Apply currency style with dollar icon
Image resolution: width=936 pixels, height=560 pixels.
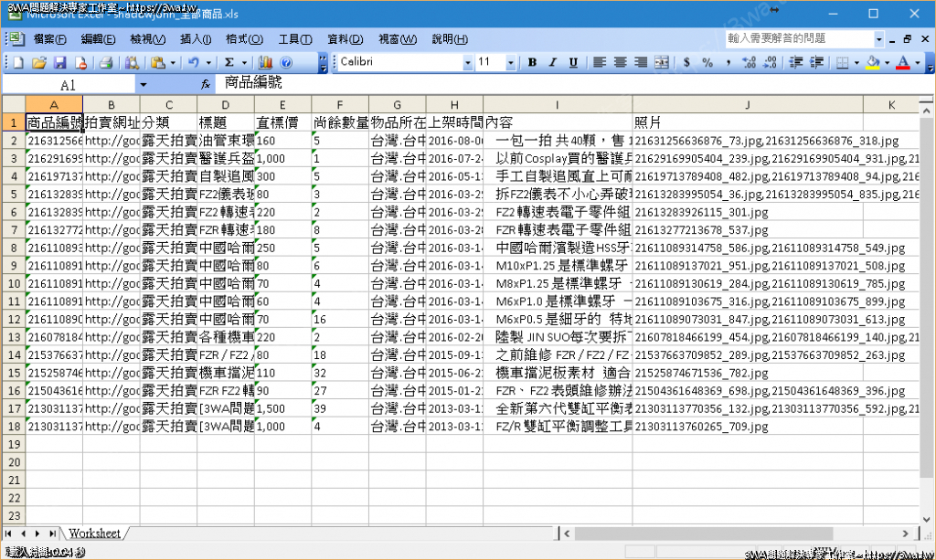tap(688, 63)
